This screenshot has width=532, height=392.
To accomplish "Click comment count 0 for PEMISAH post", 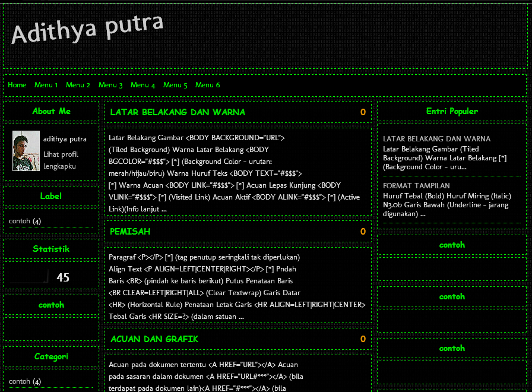I will pyautogui.click(x=363, y=232).
